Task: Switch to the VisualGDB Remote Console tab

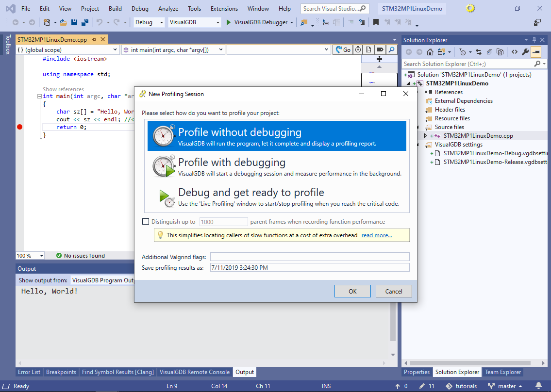Action: (x=195, y=372)
